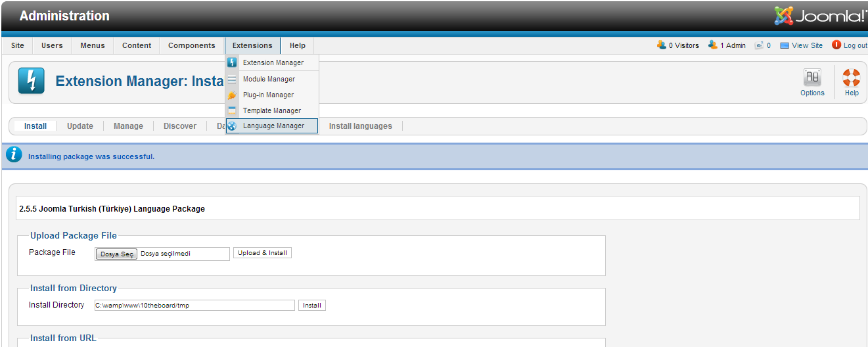Switch to the Manage tab

coord(128,126)
